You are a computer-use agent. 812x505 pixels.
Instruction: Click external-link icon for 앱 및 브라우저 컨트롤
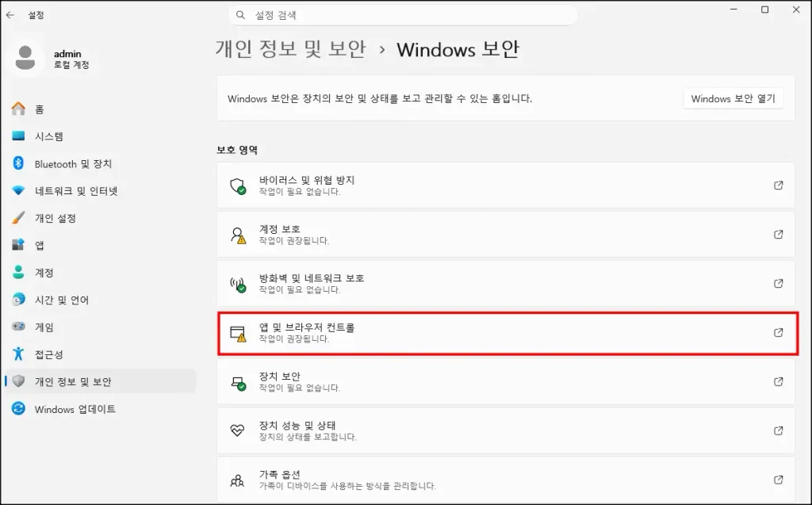(x=779, y=332)
